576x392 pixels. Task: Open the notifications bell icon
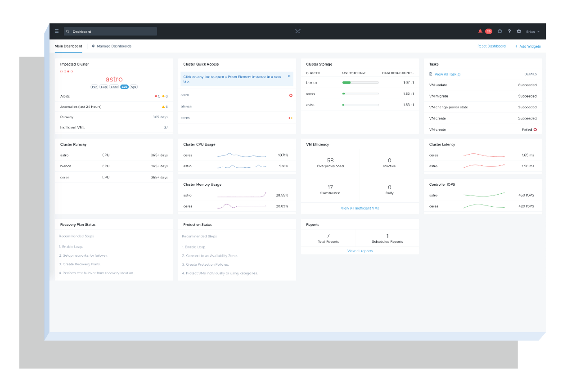[x=480, y=31]
